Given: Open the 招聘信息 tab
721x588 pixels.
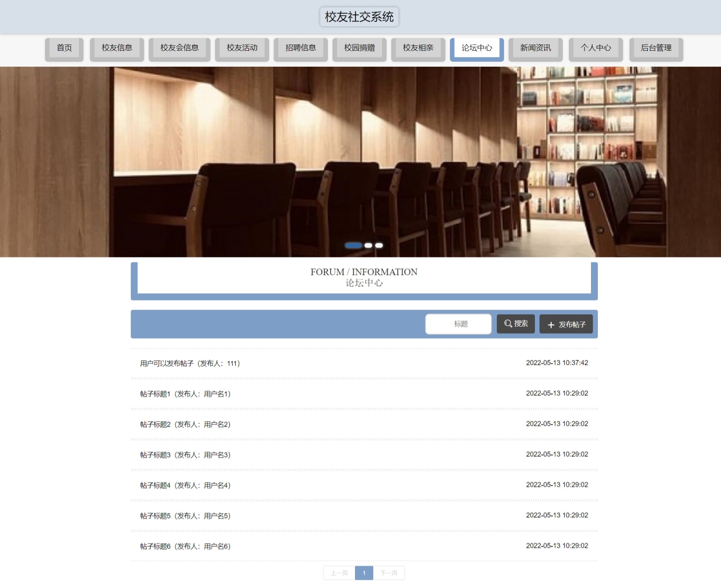Looking at the screenshot, I should click(301, 49).
